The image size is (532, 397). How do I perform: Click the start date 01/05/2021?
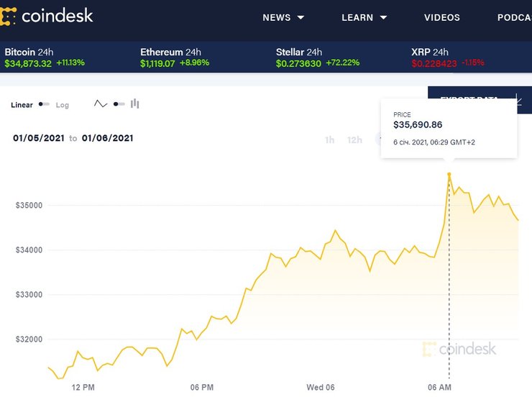39,138
